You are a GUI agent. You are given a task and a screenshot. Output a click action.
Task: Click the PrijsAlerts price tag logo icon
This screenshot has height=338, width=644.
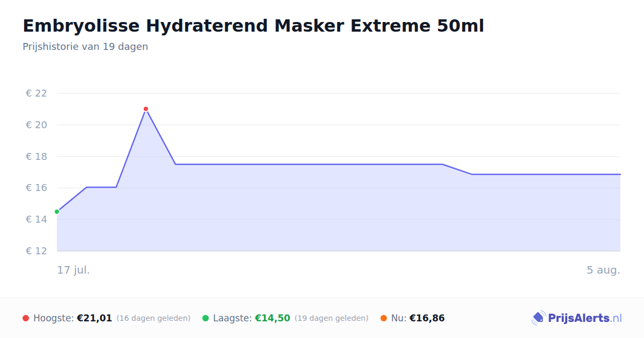tap(539, 318)
